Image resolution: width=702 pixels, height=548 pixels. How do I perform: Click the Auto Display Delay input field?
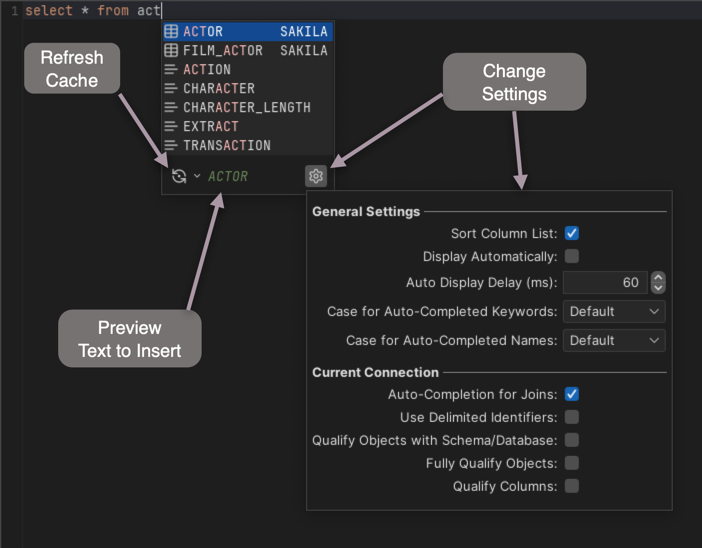pos(605,283)
